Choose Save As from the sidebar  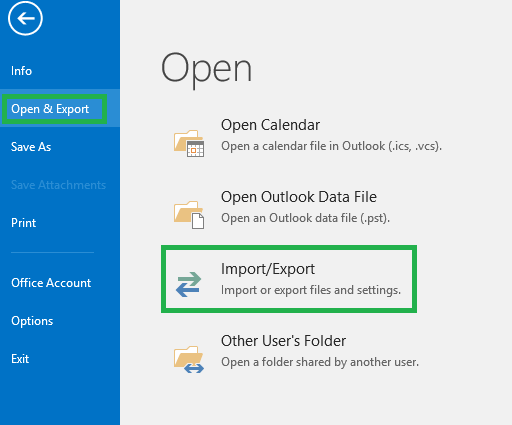[x=31, y=147]
